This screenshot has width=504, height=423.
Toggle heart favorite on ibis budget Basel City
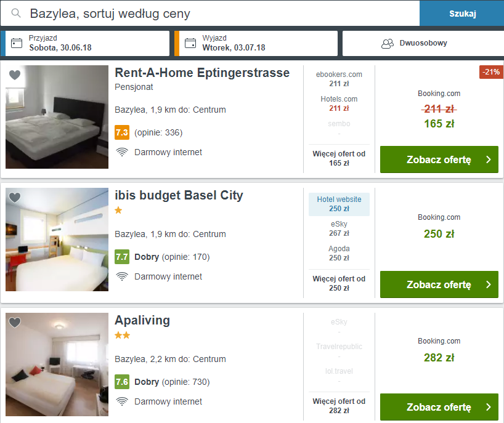tap(15, 197)
